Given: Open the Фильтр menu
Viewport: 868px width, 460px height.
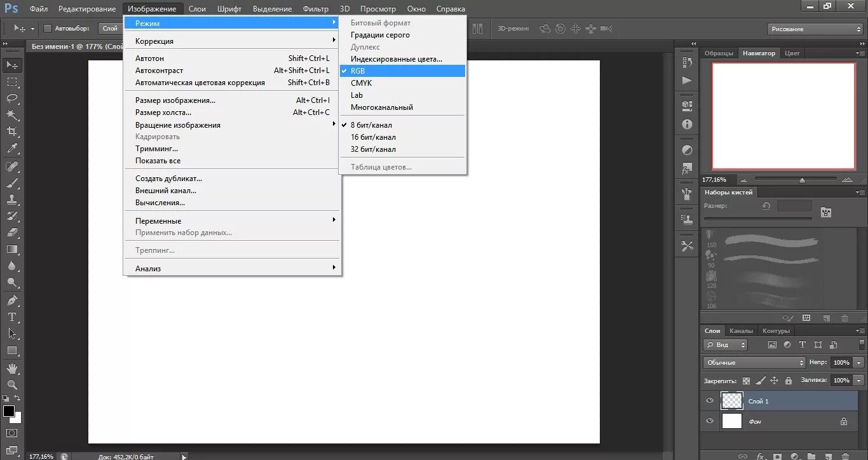Looking at the screenshot, I should click(316, 9).
